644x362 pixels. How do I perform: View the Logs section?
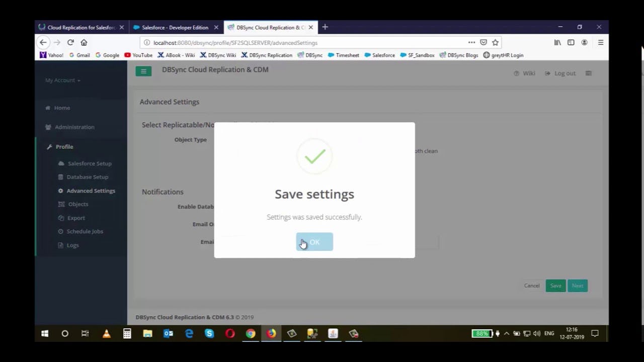(x=72, y=245)
